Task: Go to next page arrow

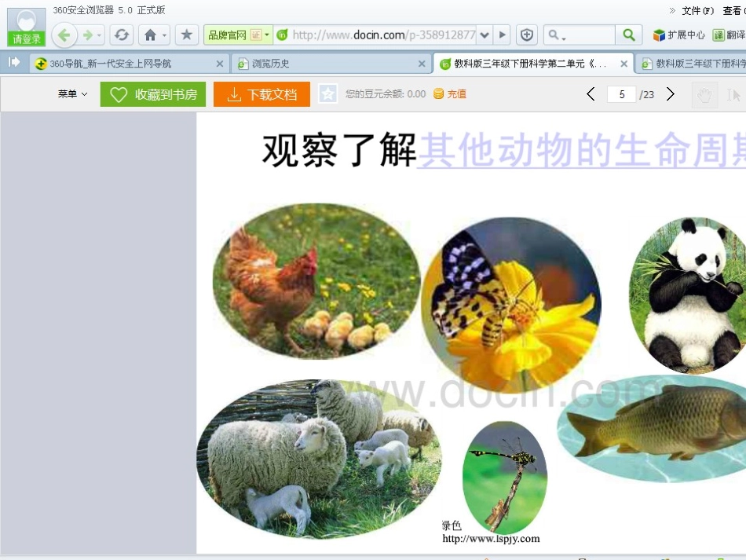Action: (671, 94)
